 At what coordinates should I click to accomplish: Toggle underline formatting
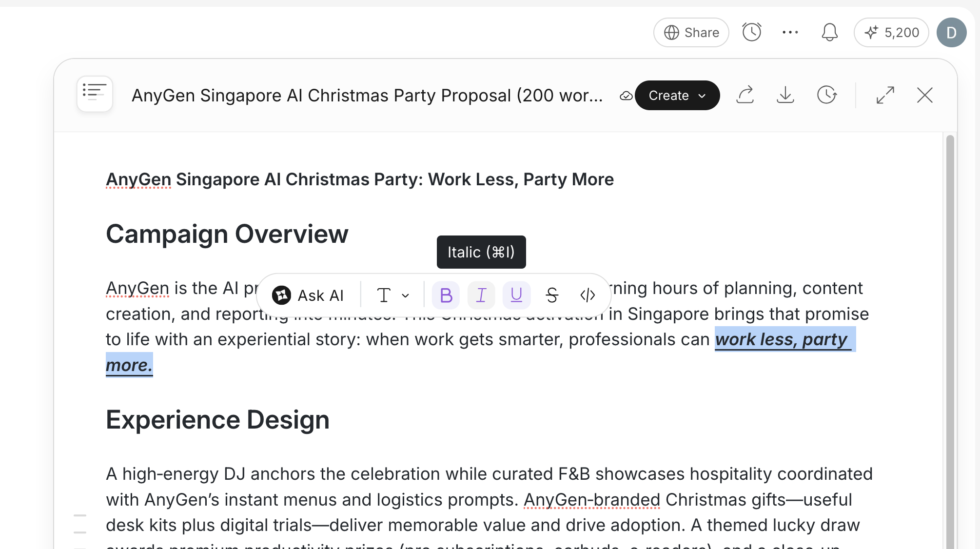[516, 295]
